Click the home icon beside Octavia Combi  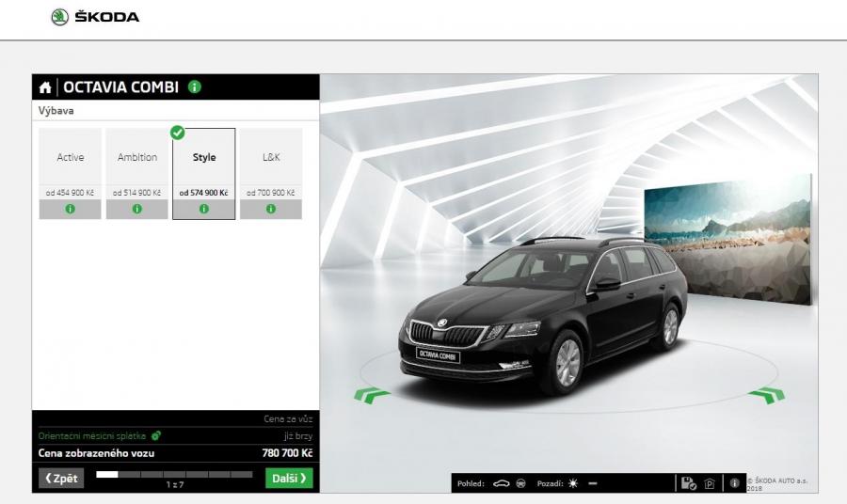pos(45,87)
